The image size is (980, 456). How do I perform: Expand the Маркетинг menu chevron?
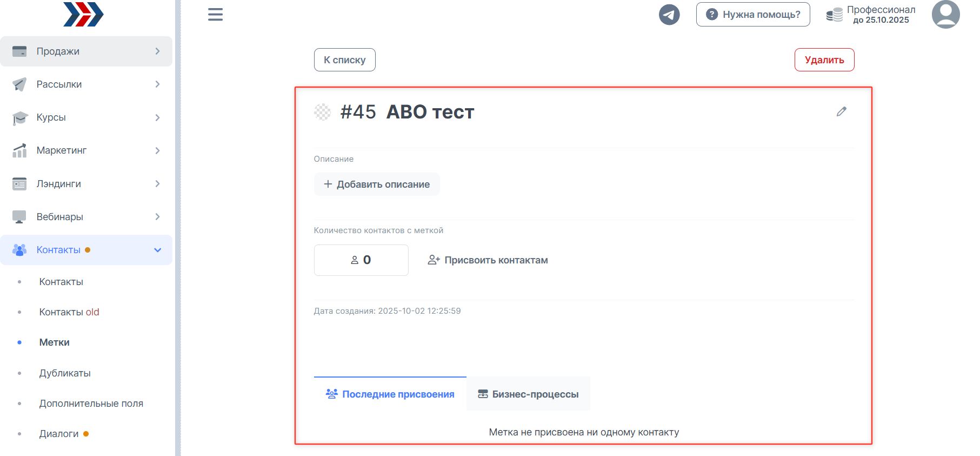point(157,150)
